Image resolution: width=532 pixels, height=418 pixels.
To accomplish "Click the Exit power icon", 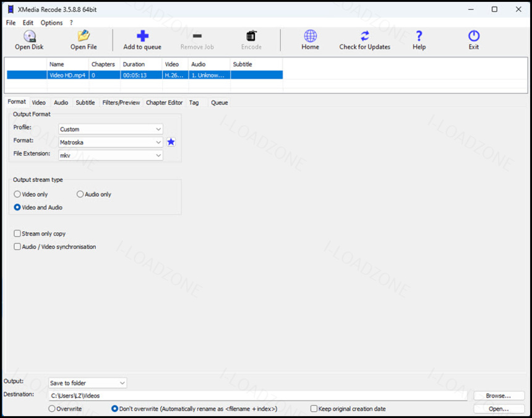I will 474,36.
